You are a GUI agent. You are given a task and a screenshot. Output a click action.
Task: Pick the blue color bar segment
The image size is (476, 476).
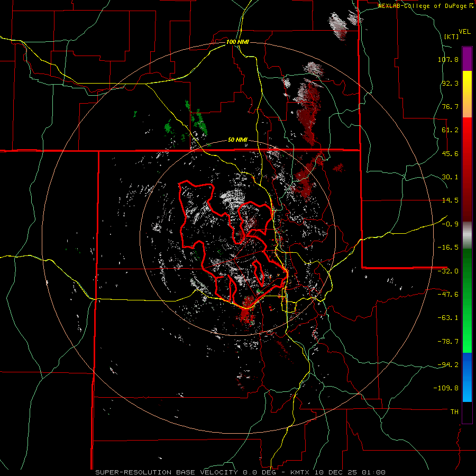467,377
